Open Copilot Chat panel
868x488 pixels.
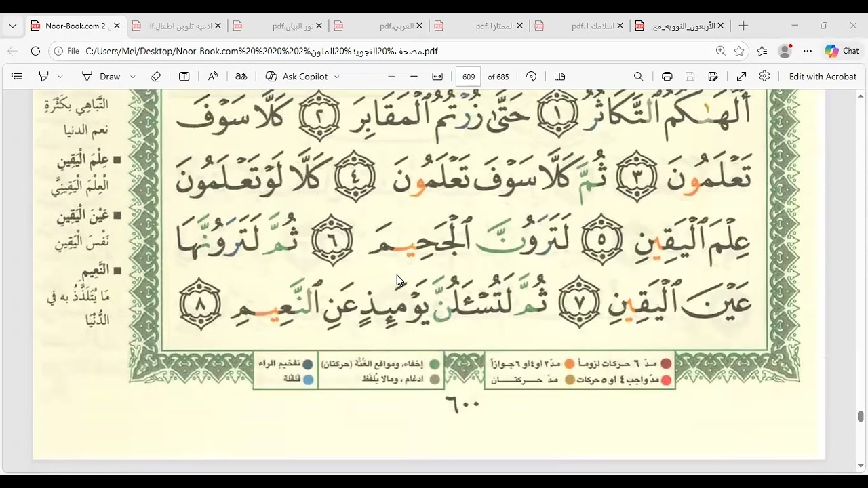pos(842,51)
